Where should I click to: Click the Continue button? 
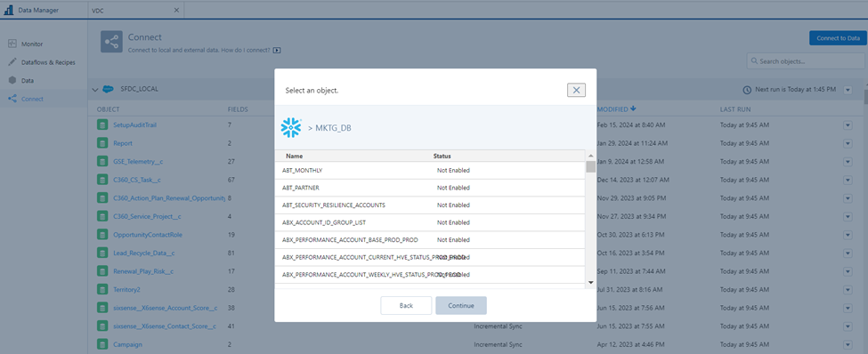(461, 305)
